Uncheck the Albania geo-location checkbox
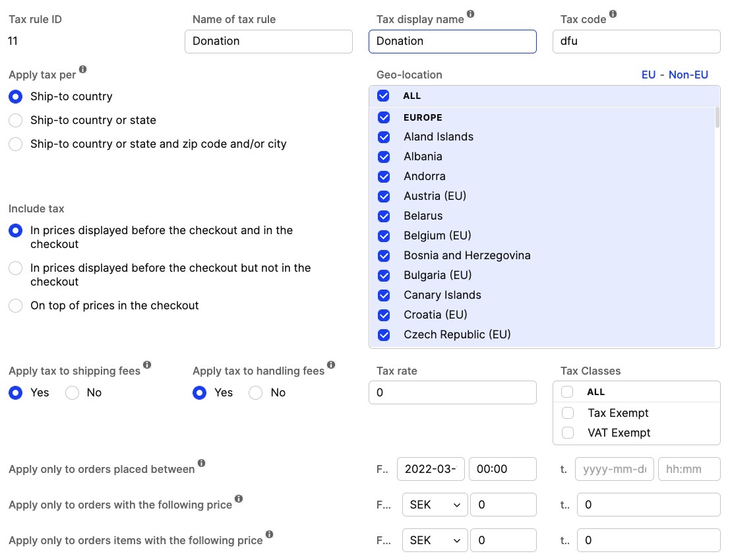 coord(384,156)
